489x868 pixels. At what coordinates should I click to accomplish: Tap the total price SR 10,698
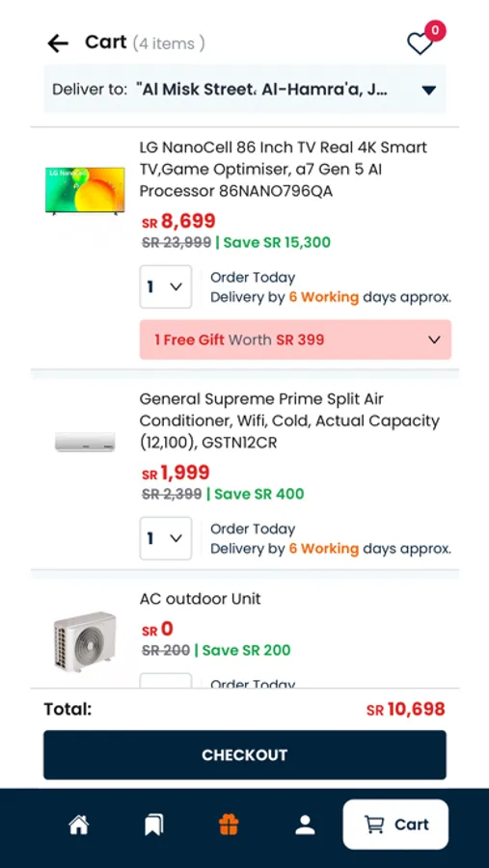(406, 709)
